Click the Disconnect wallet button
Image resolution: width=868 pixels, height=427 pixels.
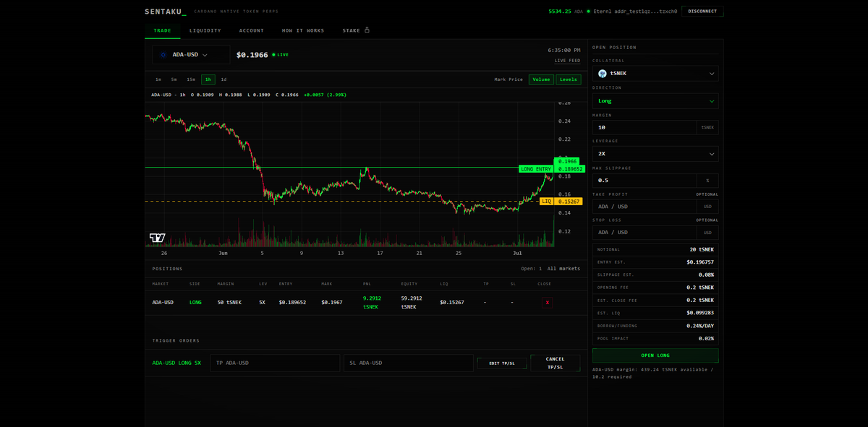(x=702, y=12)
